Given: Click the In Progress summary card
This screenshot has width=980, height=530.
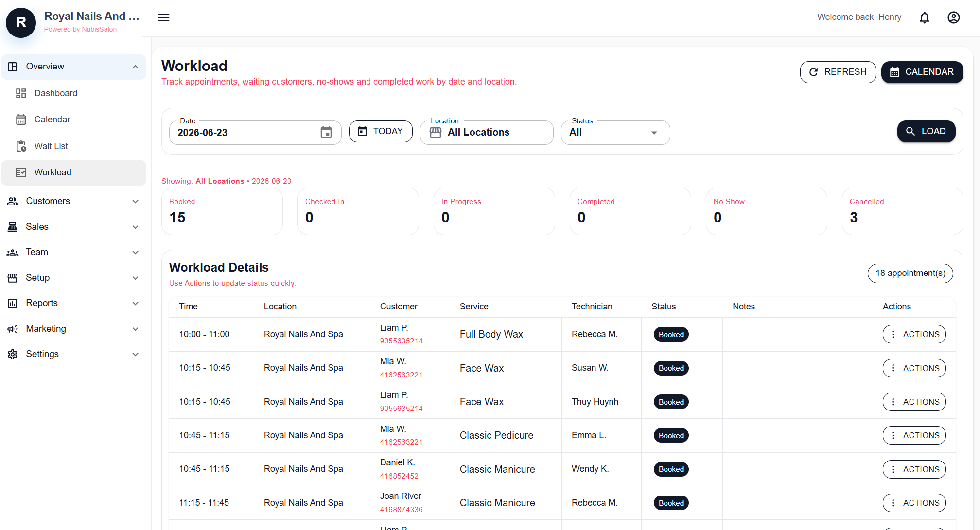Looking at the screenshot, I should (494, 211).
